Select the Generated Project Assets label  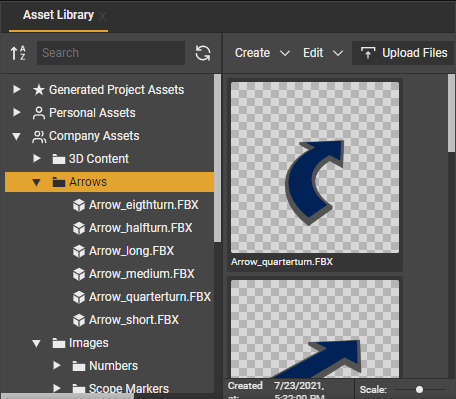coord(116,90)
